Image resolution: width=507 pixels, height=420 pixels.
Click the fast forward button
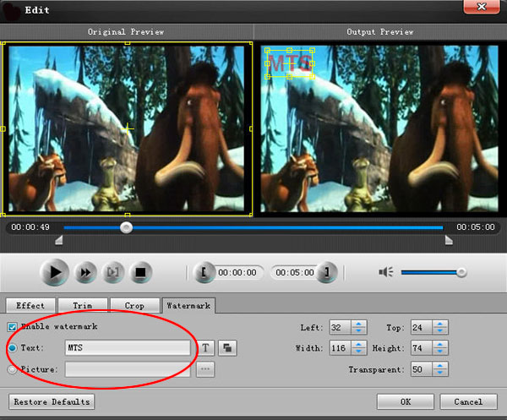85,273
